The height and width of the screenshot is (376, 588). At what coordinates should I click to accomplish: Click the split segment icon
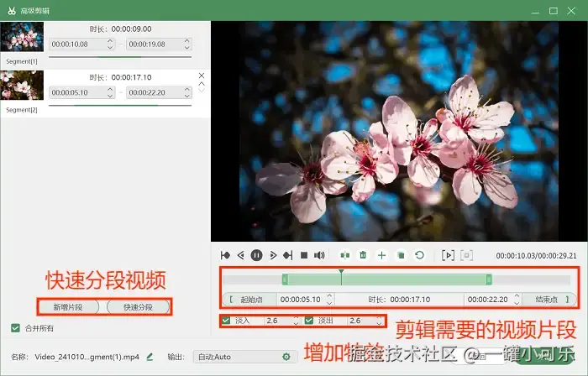click(x=344, y=255)
